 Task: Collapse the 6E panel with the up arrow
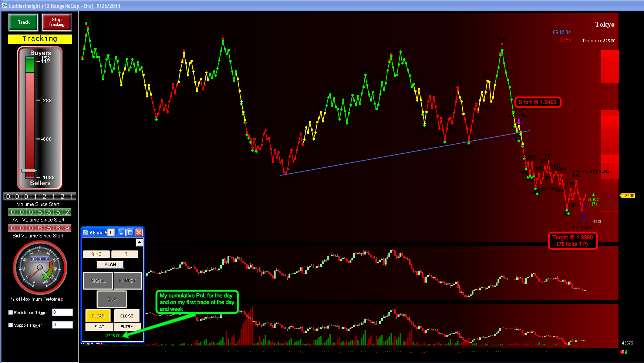pos(139,243)
